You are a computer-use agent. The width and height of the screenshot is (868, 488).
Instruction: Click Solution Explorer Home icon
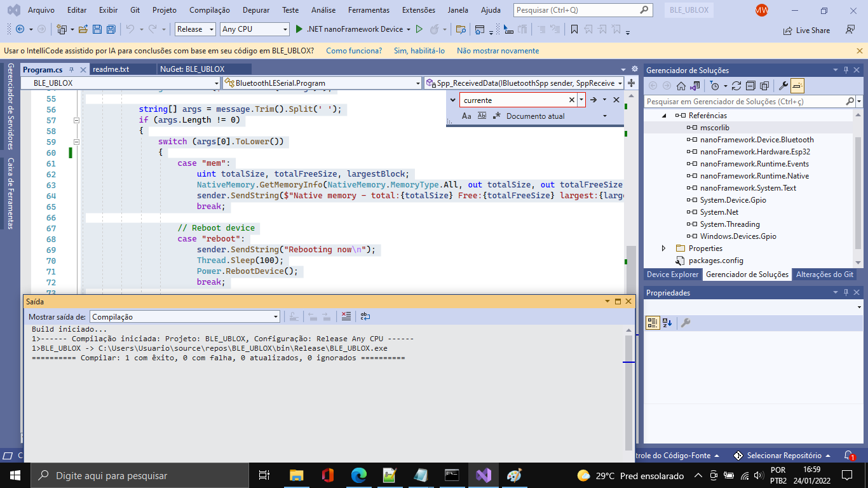pyautogui.click(x=681, y=86)
